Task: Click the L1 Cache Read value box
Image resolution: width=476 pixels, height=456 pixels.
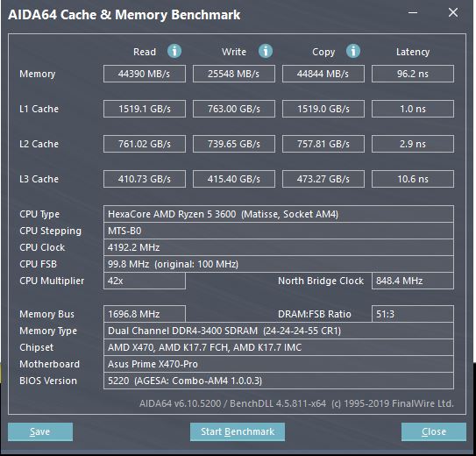Action: coord(145,109)
